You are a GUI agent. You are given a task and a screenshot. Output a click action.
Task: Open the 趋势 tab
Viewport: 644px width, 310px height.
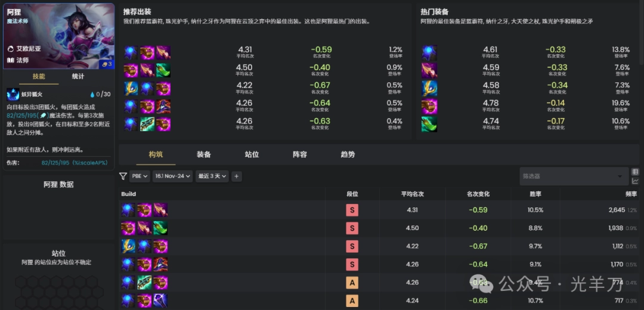[x=348, y=154]
